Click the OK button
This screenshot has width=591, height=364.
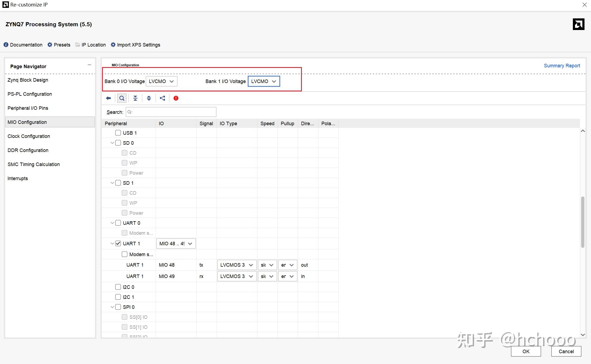(526, 351)
